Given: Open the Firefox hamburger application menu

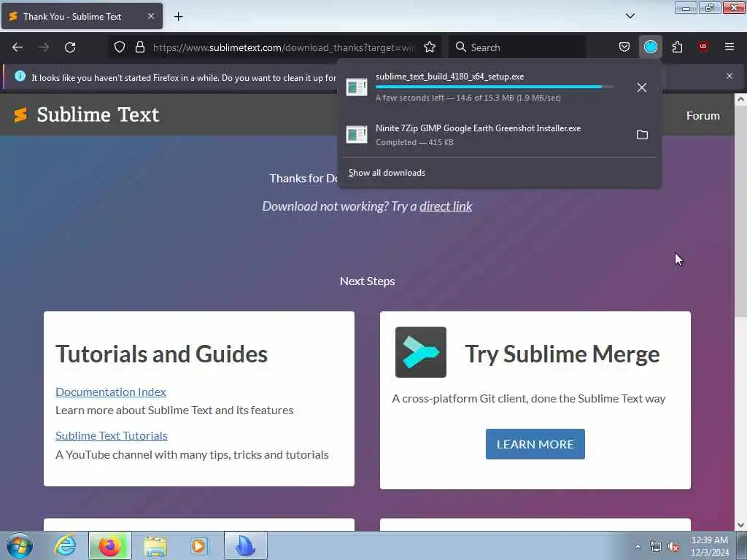Looking at the screenshot, I should 729,47.
